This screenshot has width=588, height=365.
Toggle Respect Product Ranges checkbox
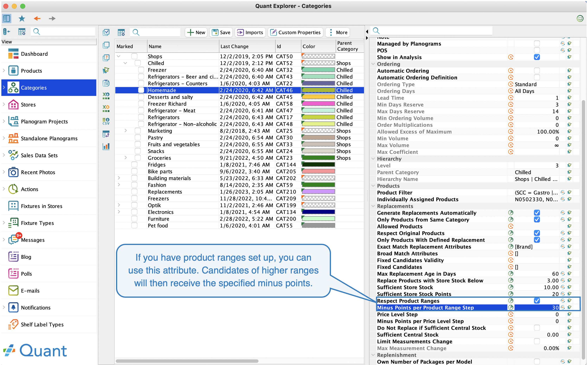pyautogui.click(x=537, y=301)
